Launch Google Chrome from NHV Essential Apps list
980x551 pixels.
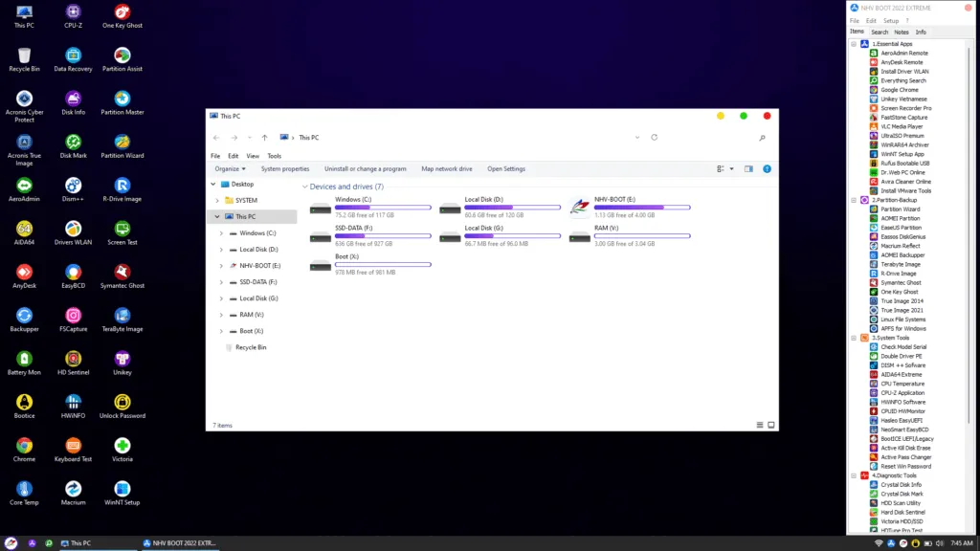coord(899,89)
